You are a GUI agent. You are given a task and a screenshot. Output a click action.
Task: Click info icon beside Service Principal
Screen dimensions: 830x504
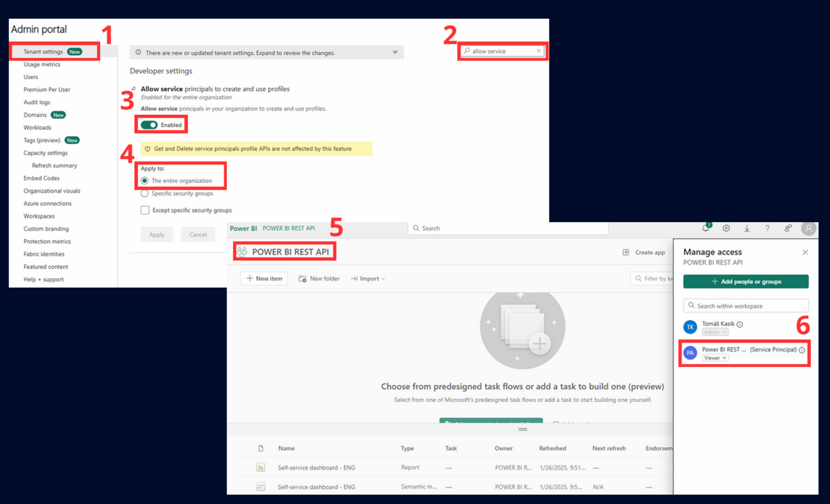(802, 350)
